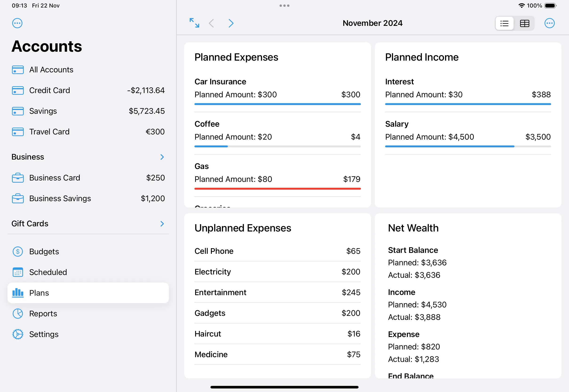Click the fullscreen expand arrows icon

[x=194, y=23]
